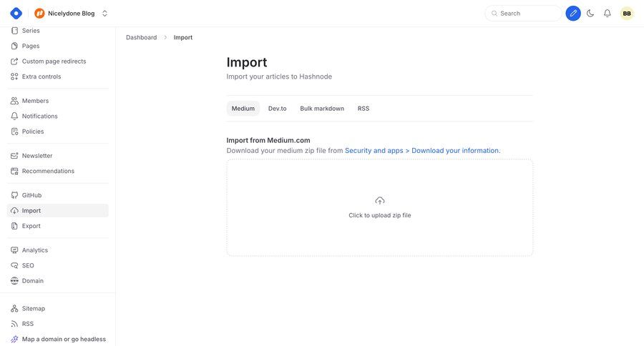Go to Dashboard via breadcrumb
The image size is (644, 346).
[141, 37]
